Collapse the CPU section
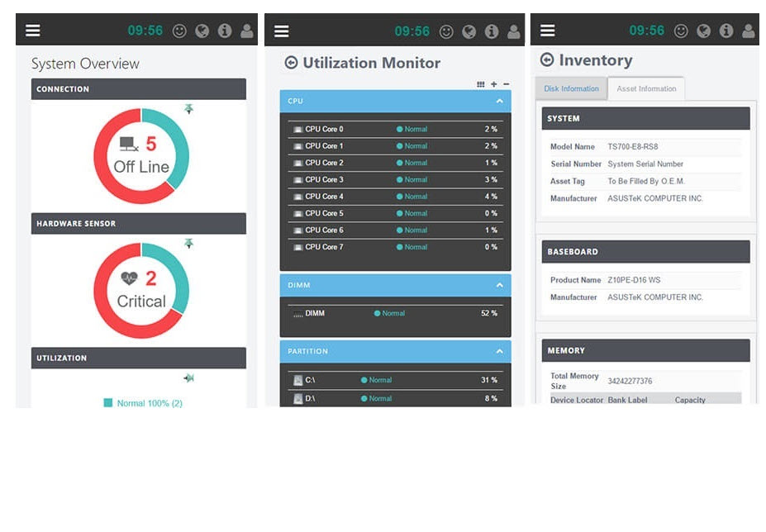The image size is (766, 532). point(499,101)
